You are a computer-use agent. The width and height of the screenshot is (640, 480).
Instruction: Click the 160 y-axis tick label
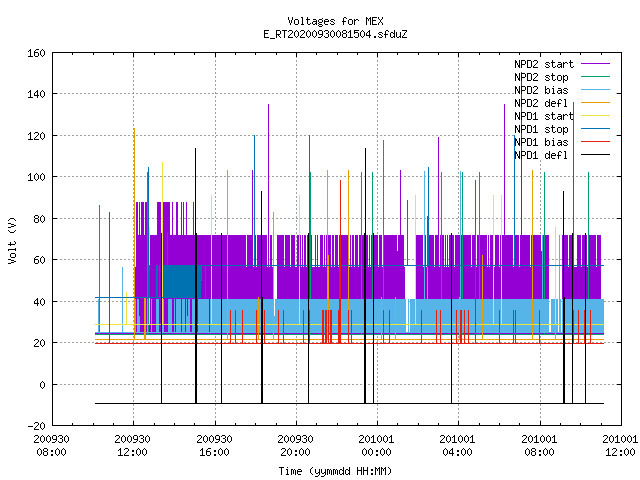pyautogui.click(x=36, y=53)
